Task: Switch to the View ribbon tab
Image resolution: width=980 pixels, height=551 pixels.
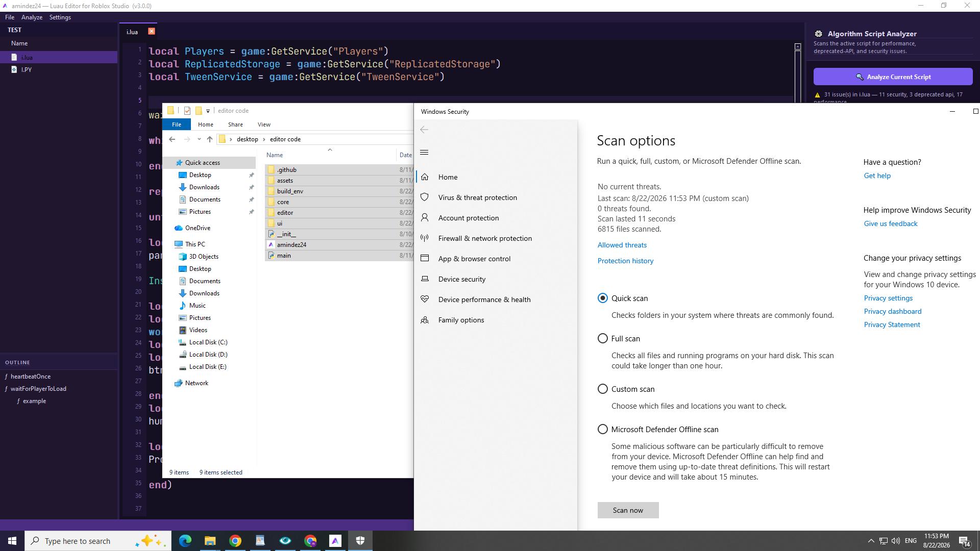Action: 264,124
